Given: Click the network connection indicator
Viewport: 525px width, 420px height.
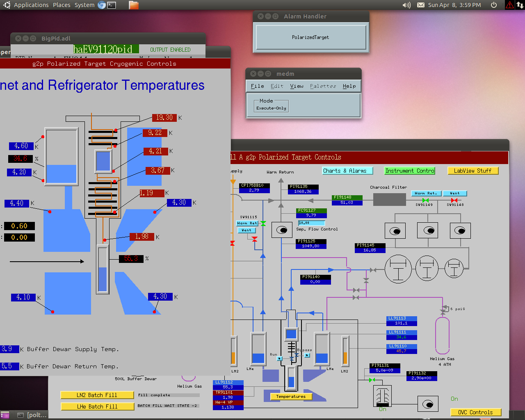Looking at the screenshot, I should (520, 5).
